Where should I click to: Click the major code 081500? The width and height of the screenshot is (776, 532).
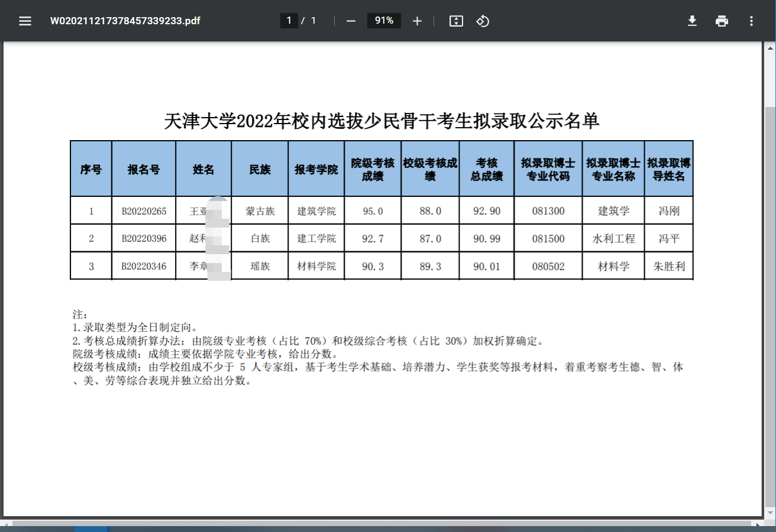tap(548, 239)
